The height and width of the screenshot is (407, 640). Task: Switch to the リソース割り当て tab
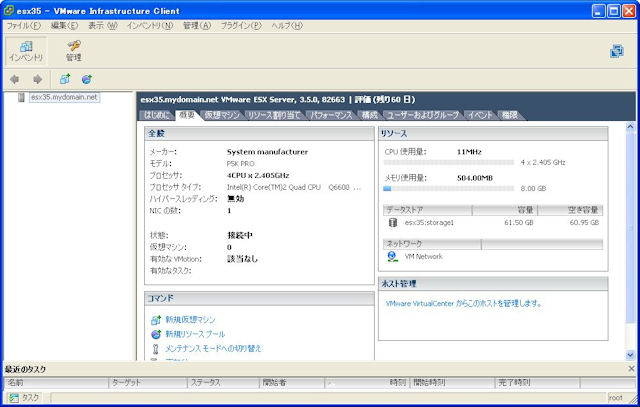(274, 115)
